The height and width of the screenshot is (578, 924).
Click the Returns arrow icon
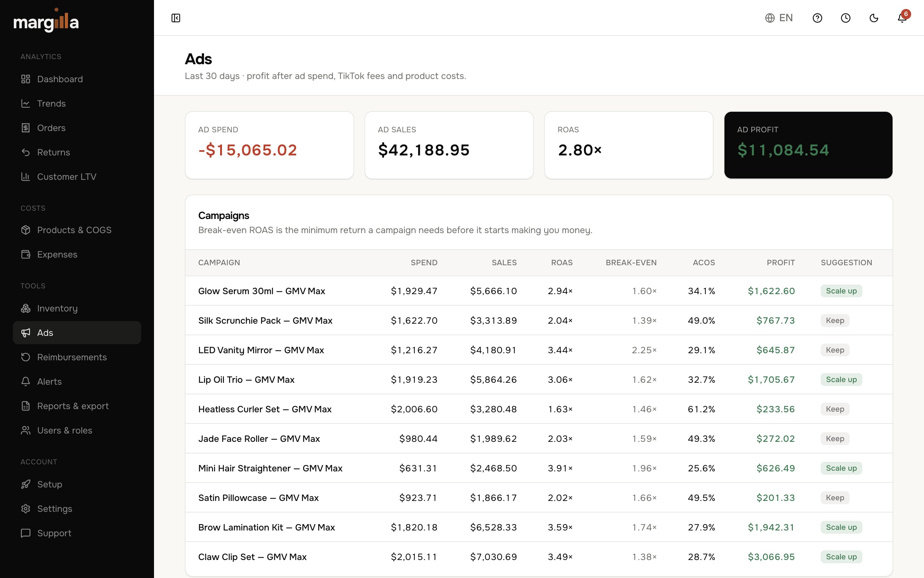26,153
